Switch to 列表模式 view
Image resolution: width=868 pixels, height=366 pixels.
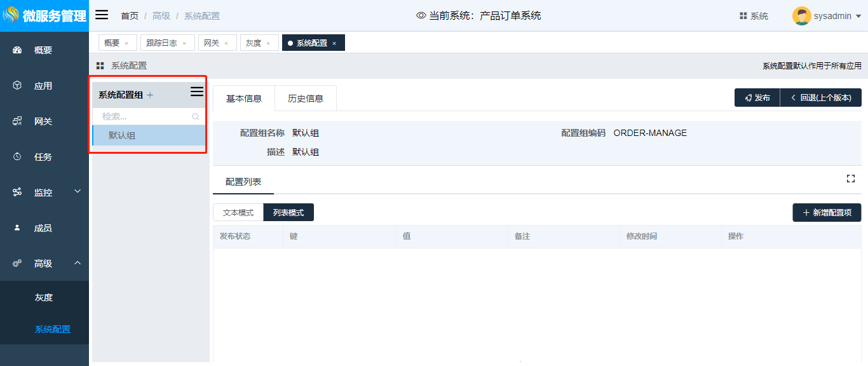288,213
